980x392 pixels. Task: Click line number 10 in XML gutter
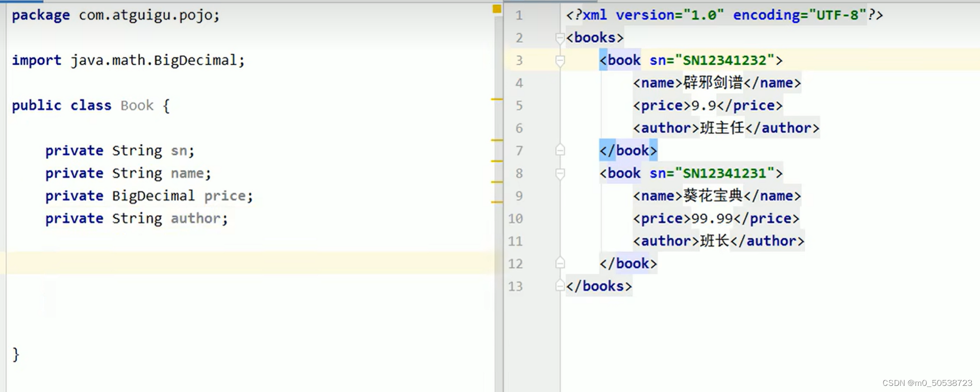pos(515,219)
